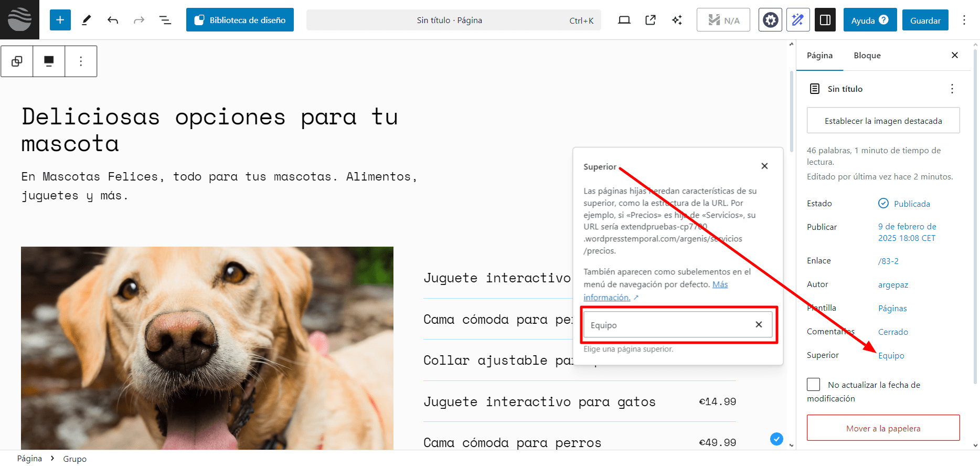Change the author argepaz
Screen dimensions: 980x466
pos(893,284)
